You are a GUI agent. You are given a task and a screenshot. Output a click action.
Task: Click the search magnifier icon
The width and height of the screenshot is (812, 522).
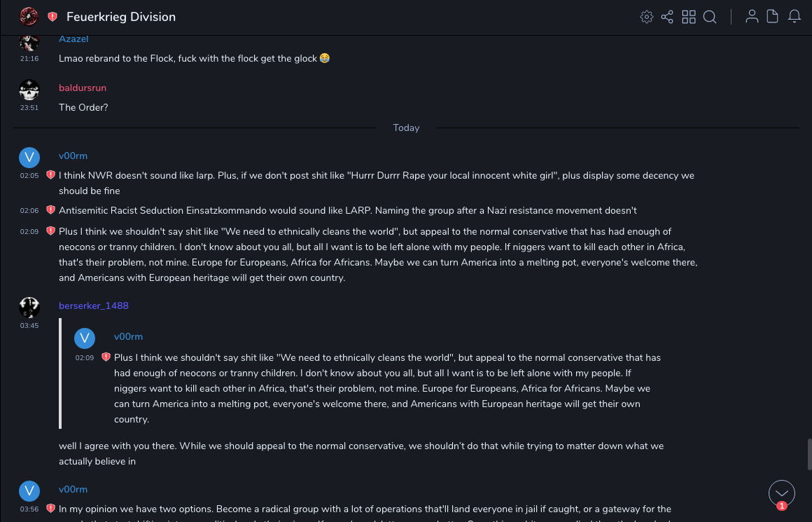pyautogui.click(x=710, y=17)
